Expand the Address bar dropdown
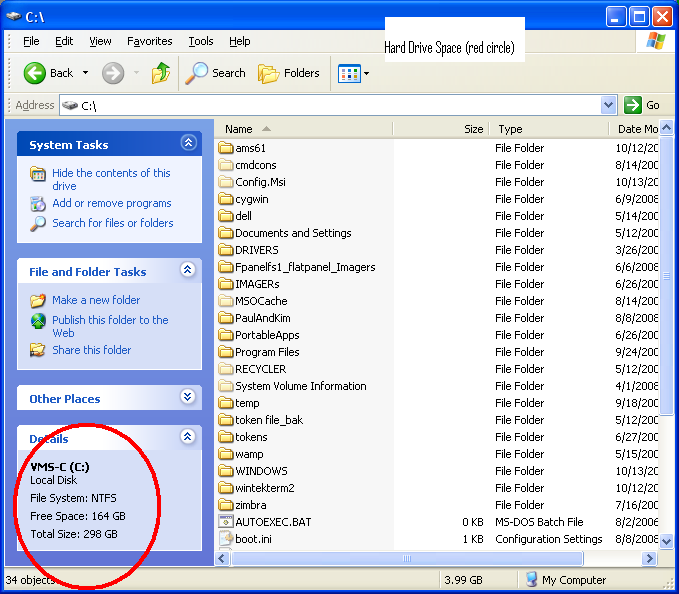 [608, 105]
